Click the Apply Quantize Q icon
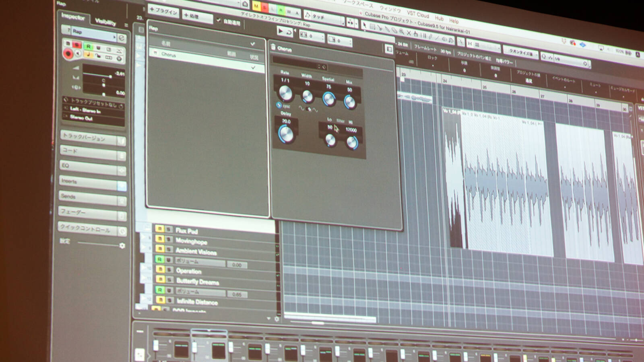Image resolution: width=644 pixels, height=362 pixels. pos(544,57)
